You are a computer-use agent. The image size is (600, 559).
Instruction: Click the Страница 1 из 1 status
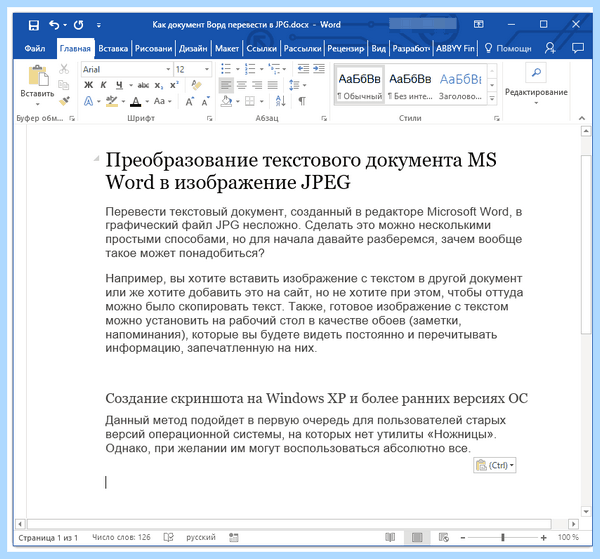(x=48, y=538)
